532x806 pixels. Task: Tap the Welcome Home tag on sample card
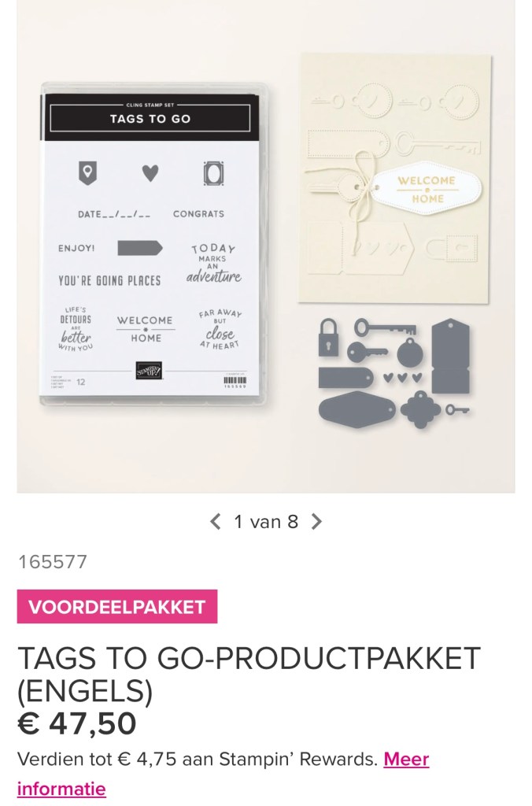click(x=426, y=190)
